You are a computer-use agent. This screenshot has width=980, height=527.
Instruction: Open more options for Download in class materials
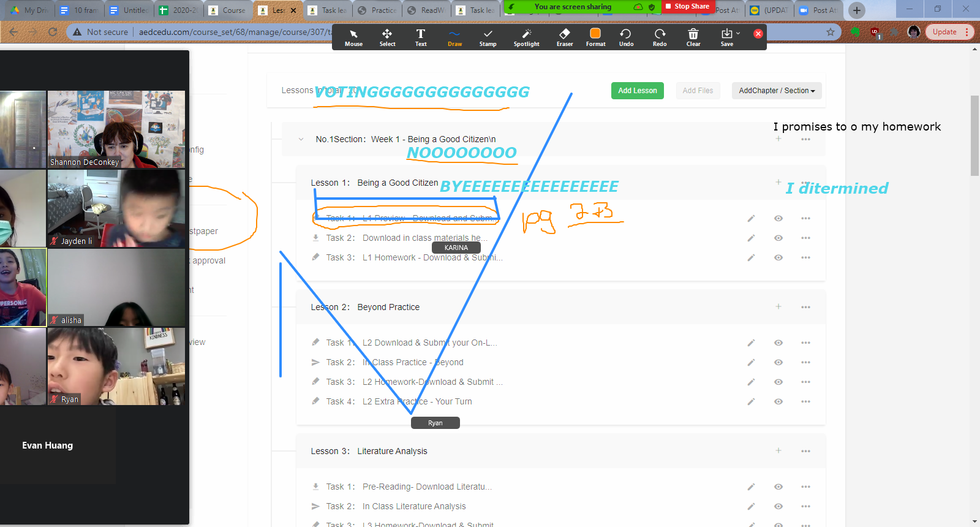pyautogui.click(x=805, y=238)
